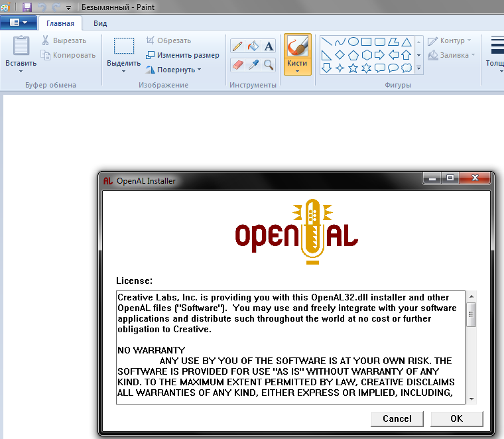Select the Magnifier tool
The height and width of the screenshot is (439, 504).
coord(269,64)
